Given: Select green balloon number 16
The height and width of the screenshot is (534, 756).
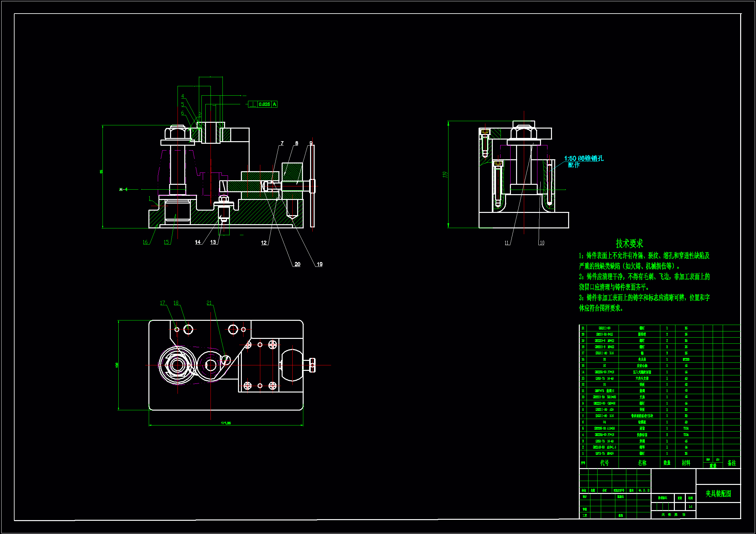Looking at the screenshot, I should [x=145, y=242].
